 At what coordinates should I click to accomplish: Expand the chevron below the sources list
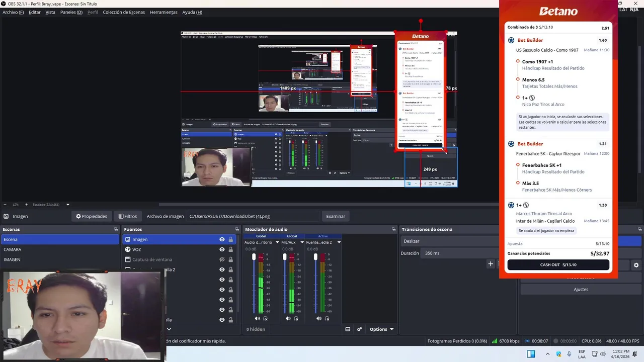point(169,329)
